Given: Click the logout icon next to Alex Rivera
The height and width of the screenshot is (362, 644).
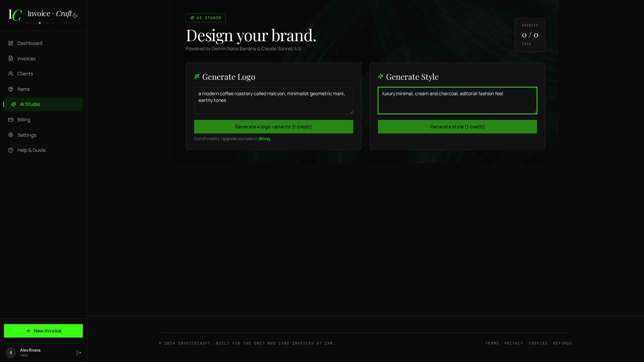Looking at the screenshot, I should coord(79,353).
